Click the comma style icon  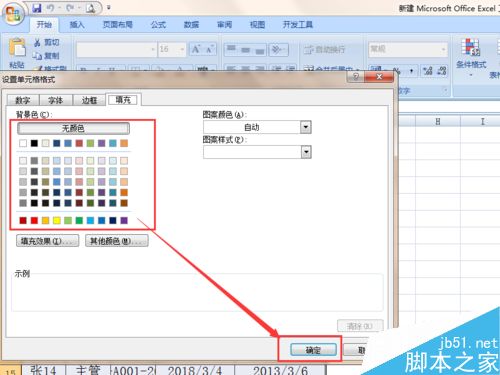pos(411,71)
